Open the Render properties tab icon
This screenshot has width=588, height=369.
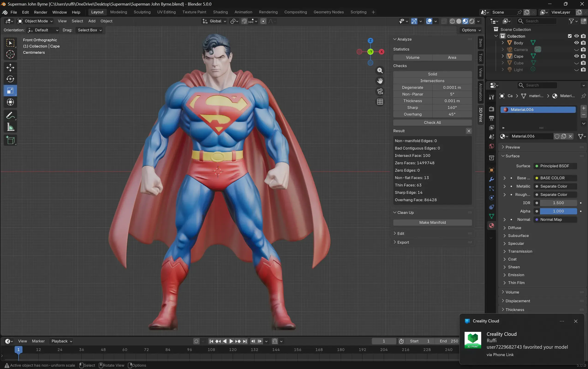point(491,109)
